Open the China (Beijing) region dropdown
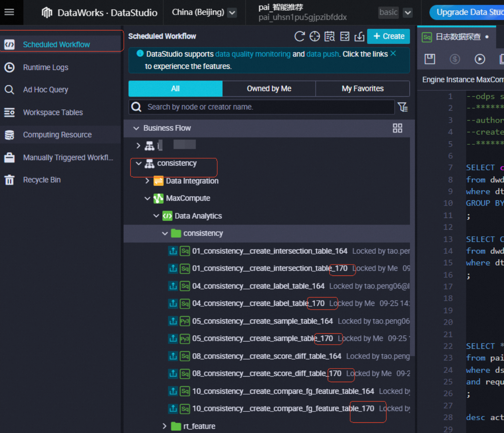The width and height of the screenshot is (504, 433). click(x=232, y=13)
